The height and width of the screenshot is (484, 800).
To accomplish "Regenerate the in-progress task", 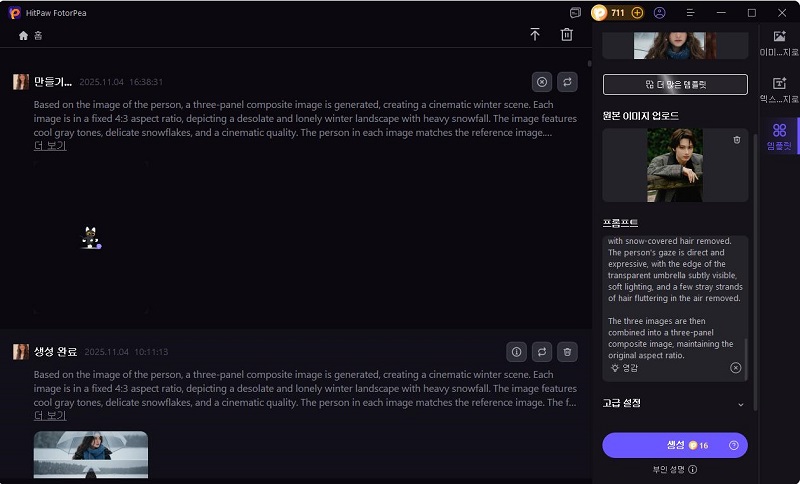I will (x=568, y=82).
